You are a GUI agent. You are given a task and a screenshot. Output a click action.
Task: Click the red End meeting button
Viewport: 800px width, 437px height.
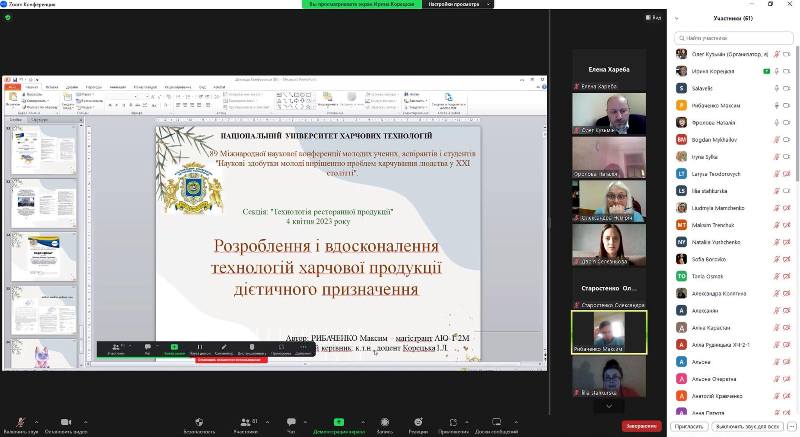[x=641, y=426]
